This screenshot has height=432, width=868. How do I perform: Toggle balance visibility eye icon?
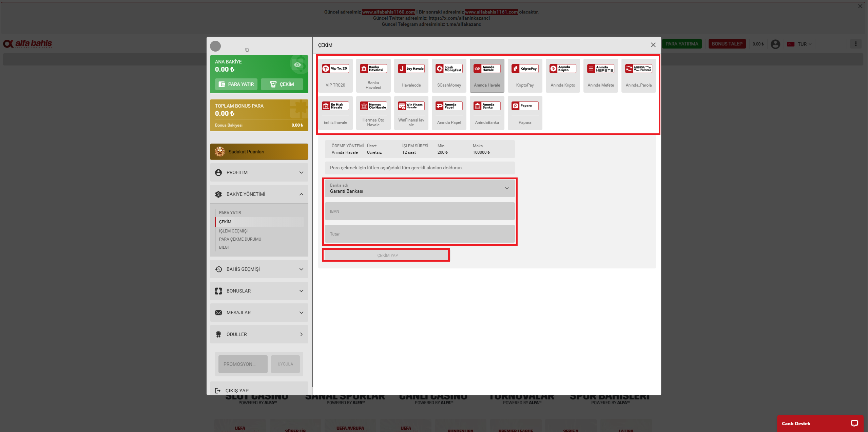point(297,64)
